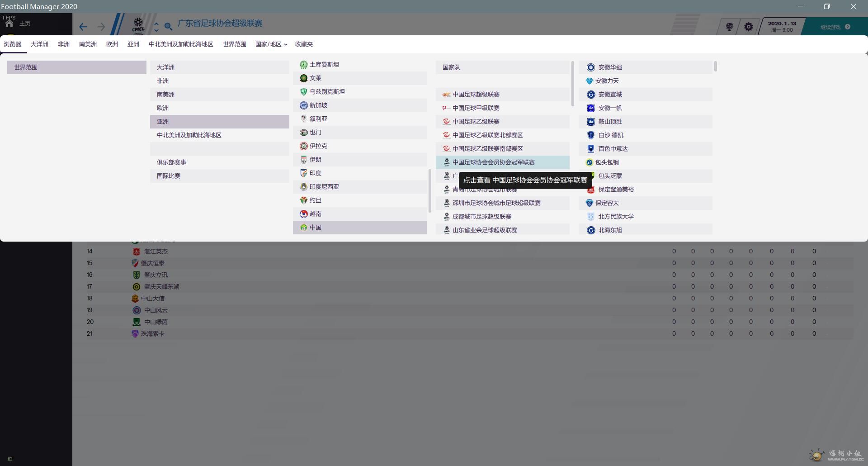The width and height of the screenshot is (868, 466).
Task: Open the 非洲 menu tab
Action: pos(64,44)
